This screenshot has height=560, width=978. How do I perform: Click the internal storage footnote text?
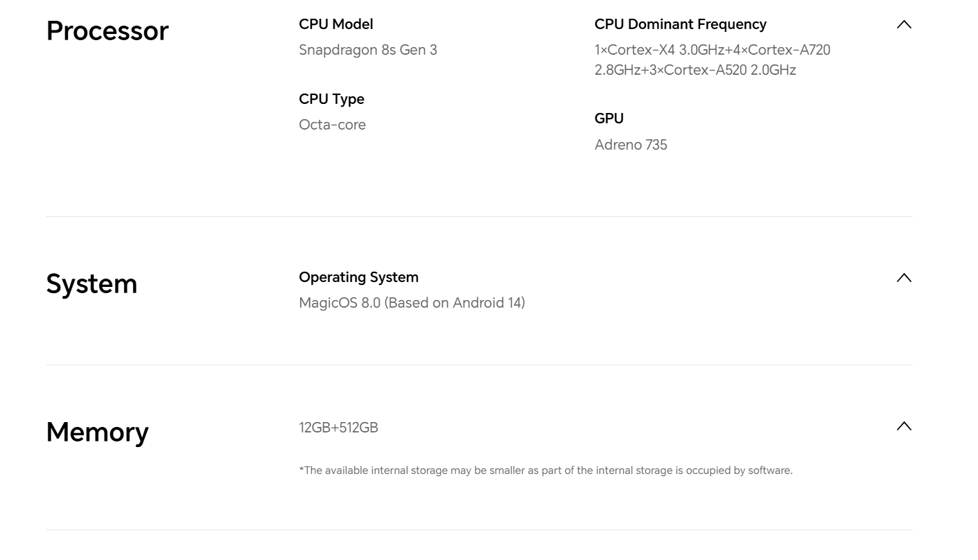pos(545,471)
